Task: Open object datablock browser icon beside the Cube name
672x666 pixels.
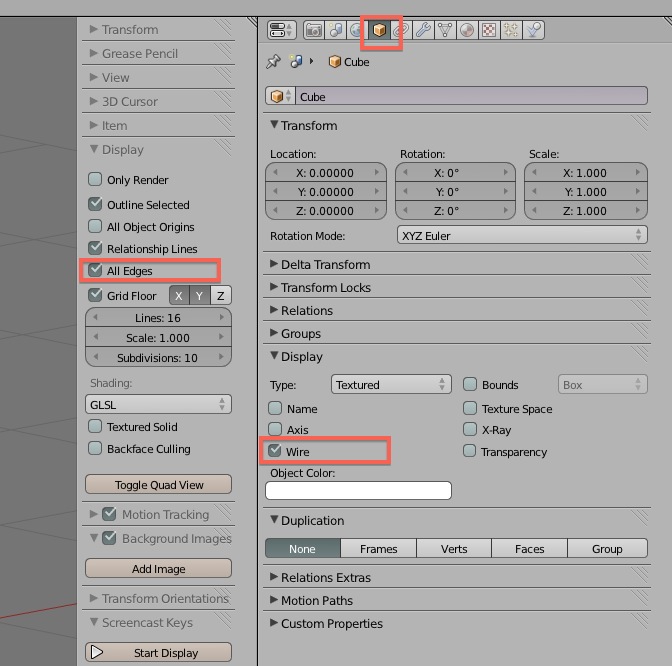Action: (x=280, y=96)
